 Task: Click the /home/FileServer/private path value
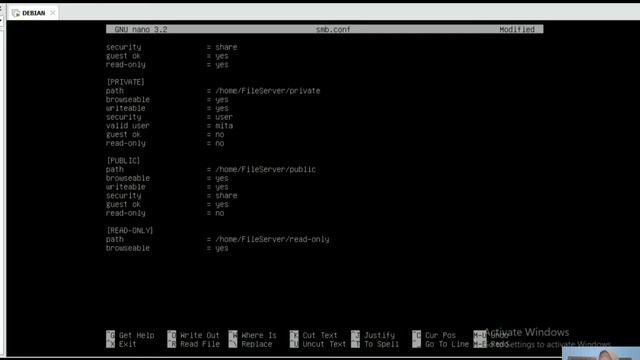268,91
